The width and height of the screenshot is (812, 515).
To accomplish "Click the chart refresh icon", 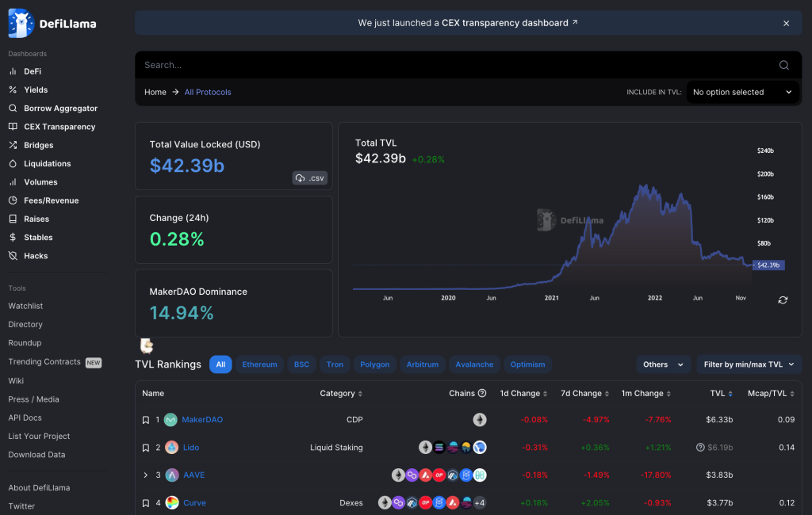I will [x=783, y=300].
